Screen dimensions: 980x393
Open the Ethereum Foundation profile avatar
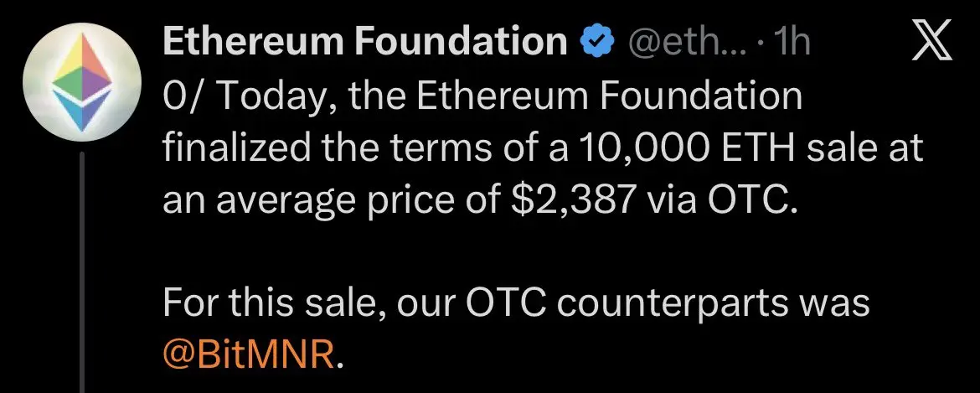82,82
